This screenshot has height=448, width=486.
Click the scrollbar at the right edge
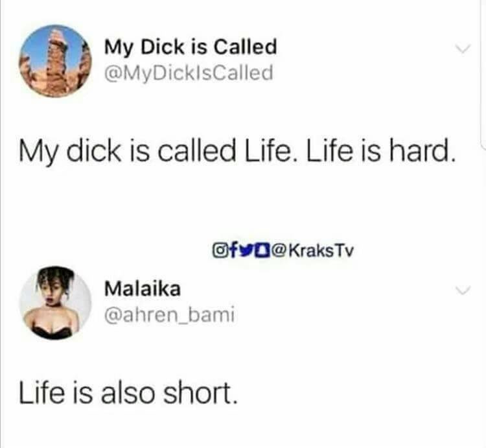(483, 75)
